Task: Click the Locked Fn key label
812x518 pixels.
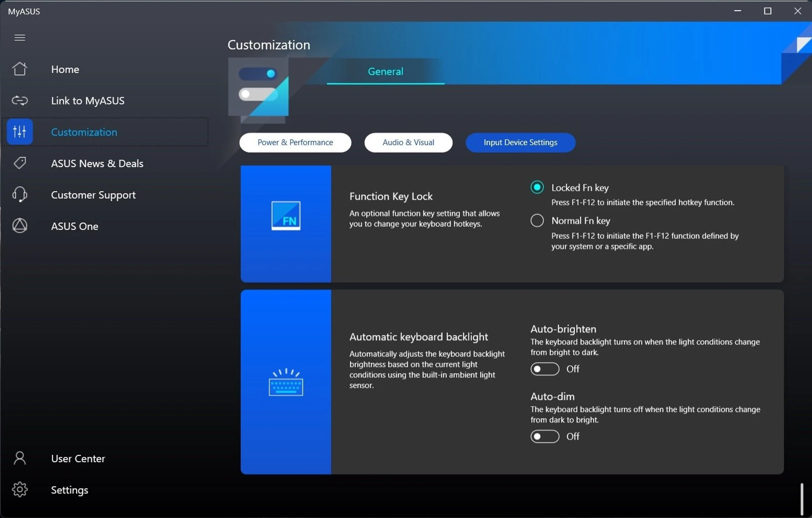Action: point(580,187)
